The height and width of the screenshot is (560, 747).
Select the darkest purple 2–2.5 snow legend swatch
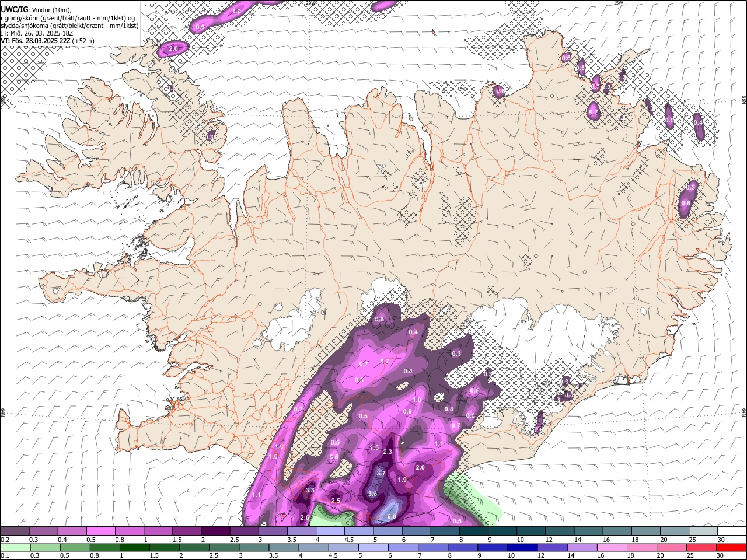(215, 531)
